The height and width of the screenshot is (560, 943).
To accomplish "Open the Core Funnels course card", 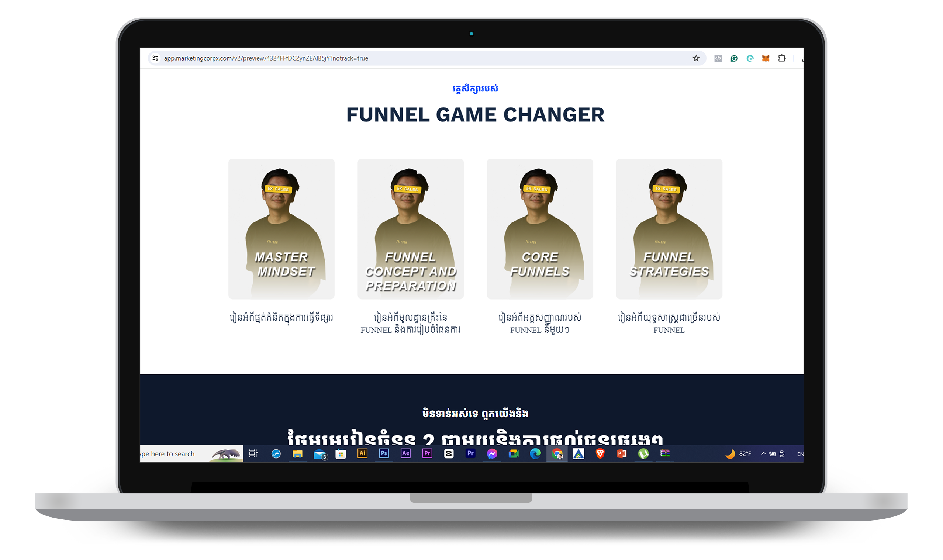I will click(x=540, y=229).
